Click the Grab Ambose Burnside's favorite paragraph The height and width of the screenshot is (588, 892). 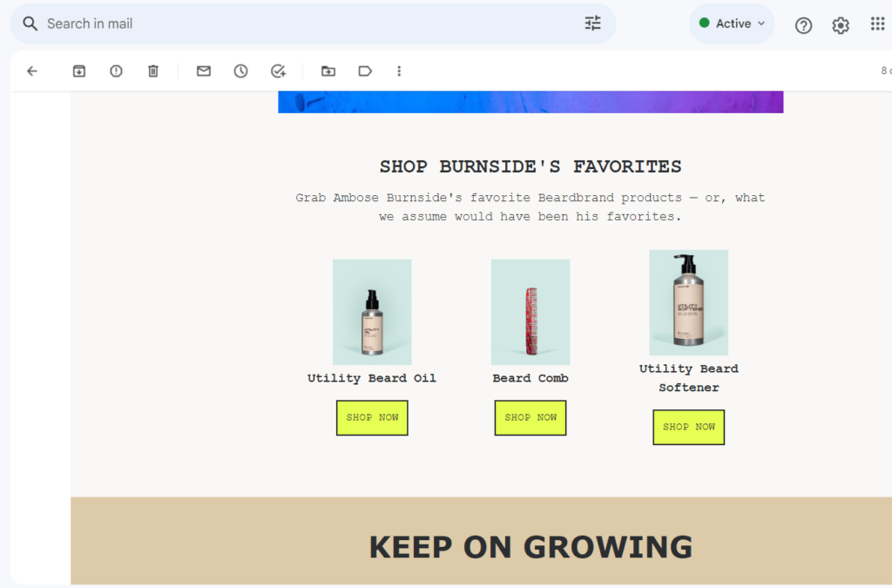tap(530, 207)
